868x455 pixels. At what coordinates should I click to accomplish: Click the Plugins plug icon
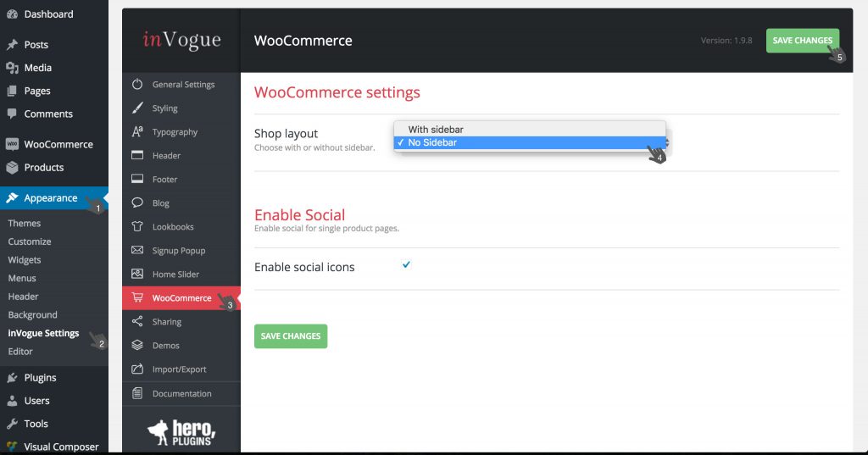click(12, 378)
